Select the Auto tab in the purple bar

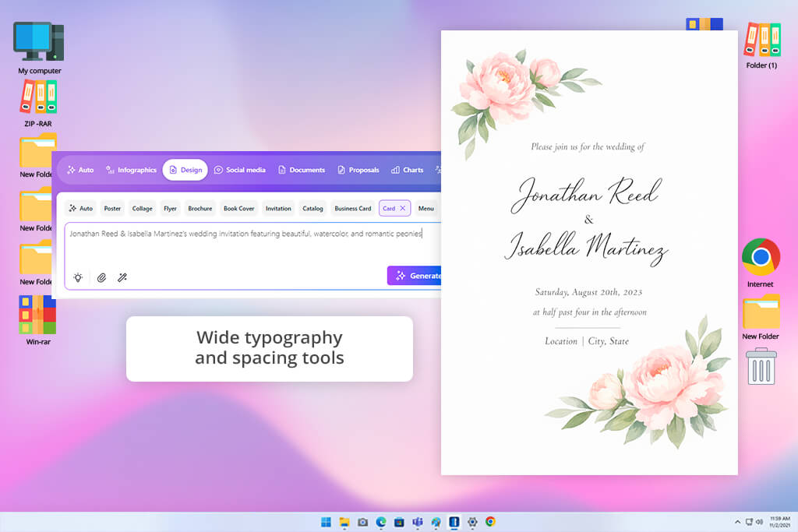point(80,170)
